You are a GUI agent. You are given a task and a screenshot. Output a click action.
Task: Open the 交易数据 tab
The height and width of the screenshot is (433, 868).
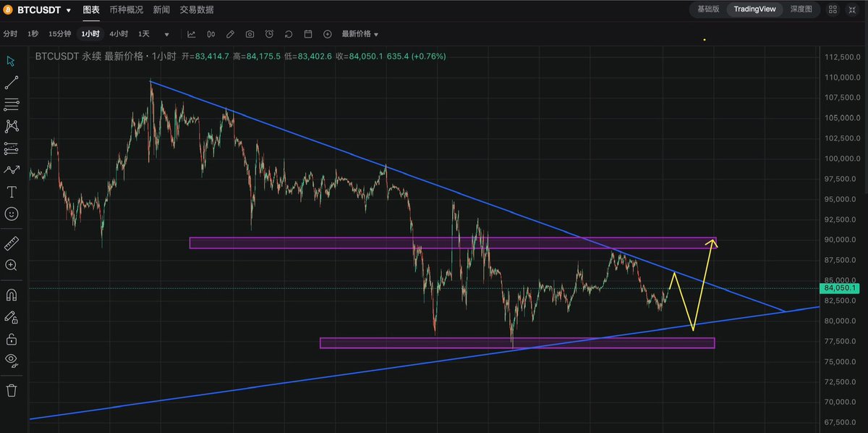pos(196,10)
